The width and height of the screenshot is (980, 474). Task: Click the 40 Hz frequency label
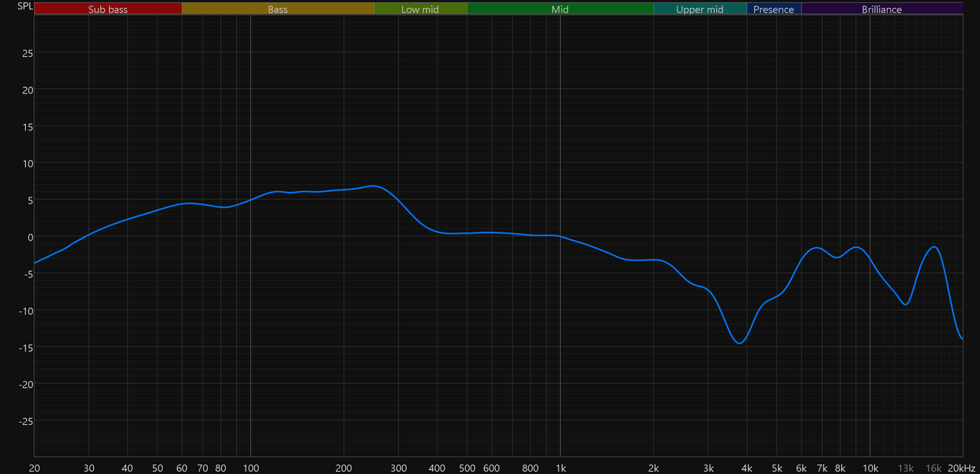point(128,468)
